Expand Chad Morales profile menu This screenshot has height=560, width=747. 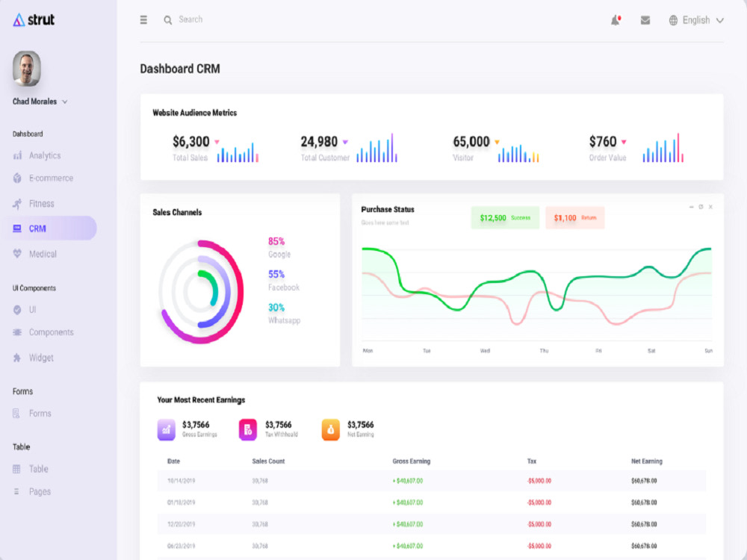(65, 102)
